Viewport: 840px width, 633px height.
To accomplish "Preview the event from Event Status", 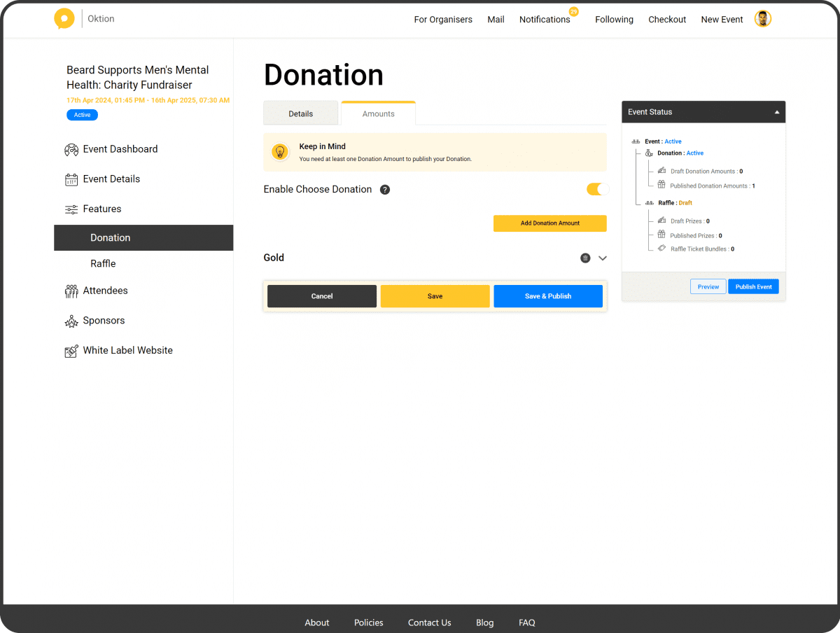I will (708, 286).
